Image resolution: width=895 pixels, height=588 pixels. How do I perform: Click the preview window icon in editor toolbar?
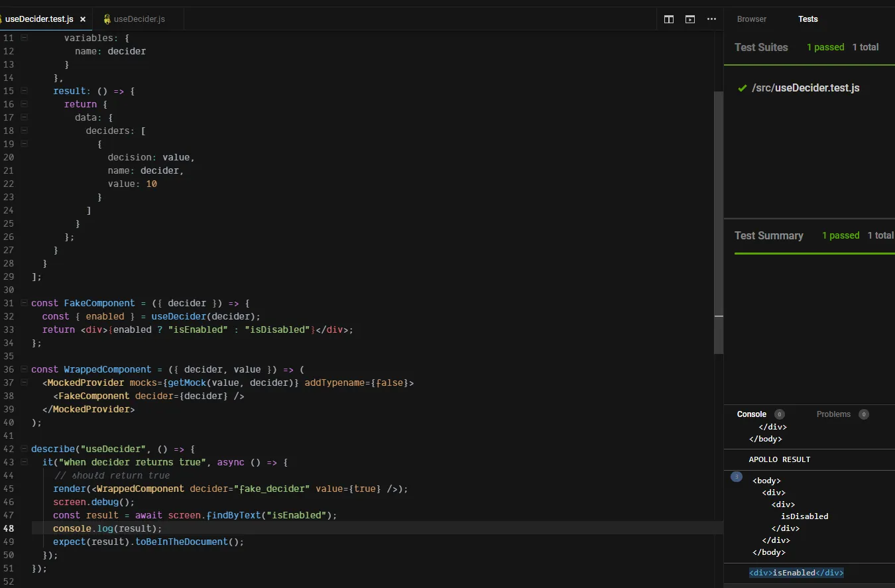point(690,19)
